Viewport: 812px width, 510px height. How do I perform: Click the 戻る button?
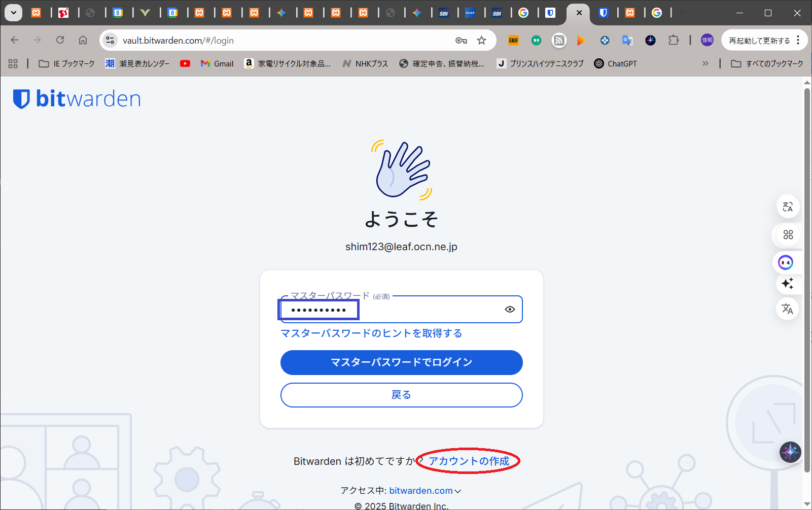(x=401, y=395)
